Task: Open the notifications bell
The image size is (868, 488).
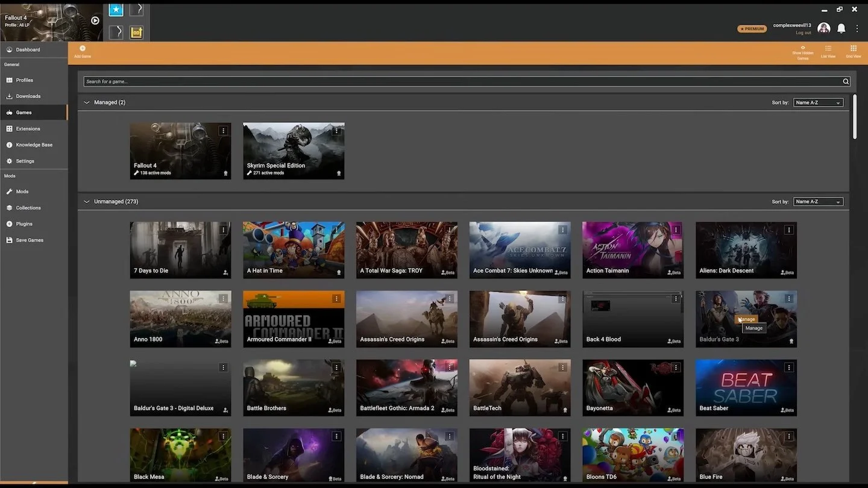Action: coord(841,28)
